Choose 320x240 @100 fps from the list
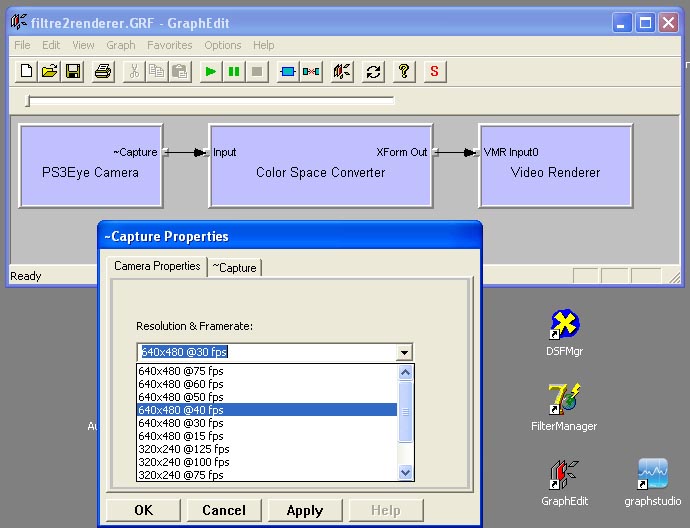 click(267, 462)
